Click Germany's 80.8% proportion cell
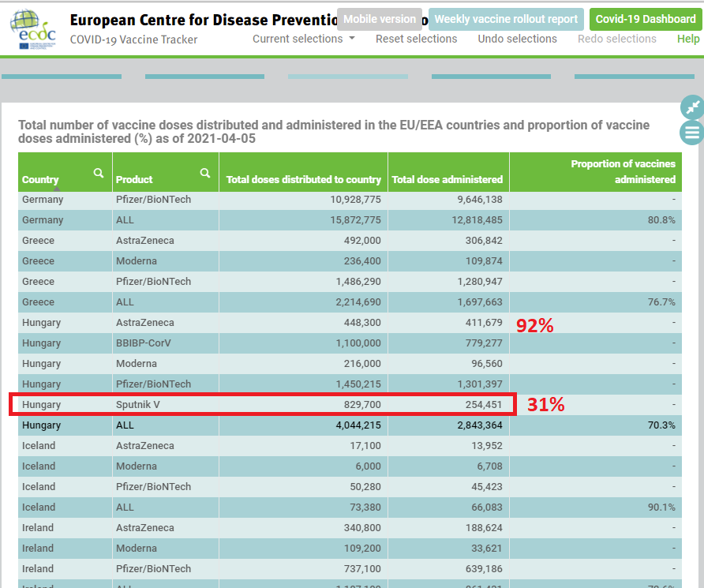The image size is (704, 588). 661,220
